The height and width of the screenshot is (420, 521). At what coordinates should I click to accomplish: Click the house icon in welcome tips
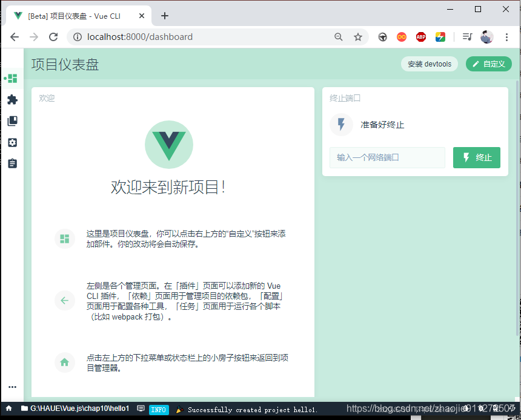click(64, 363)
